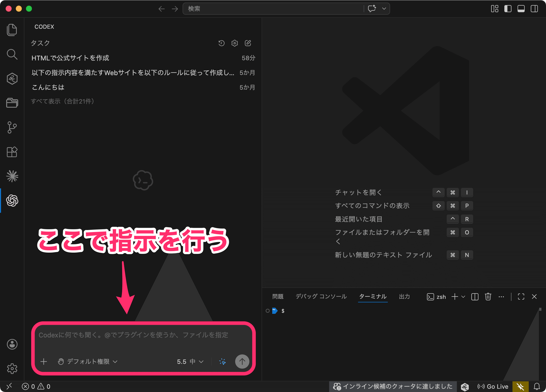
Task: Close the terminal panel
Action: (534, 297)
